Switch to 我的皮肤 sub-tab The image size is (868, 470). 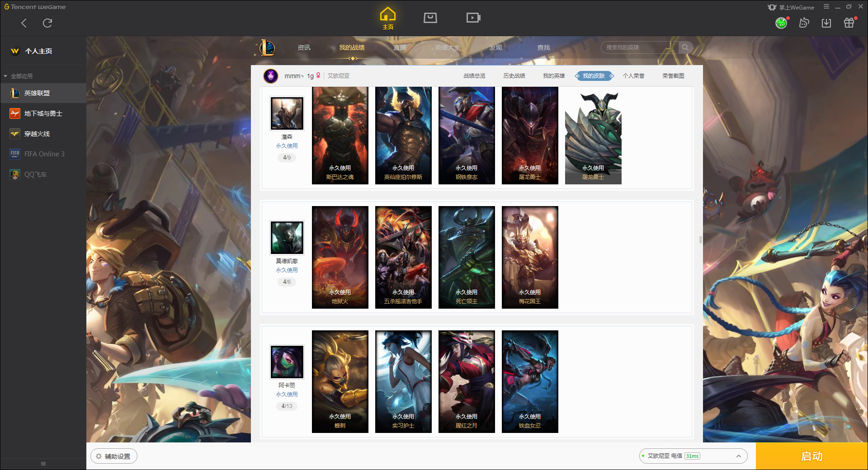[x=594, y=76]
